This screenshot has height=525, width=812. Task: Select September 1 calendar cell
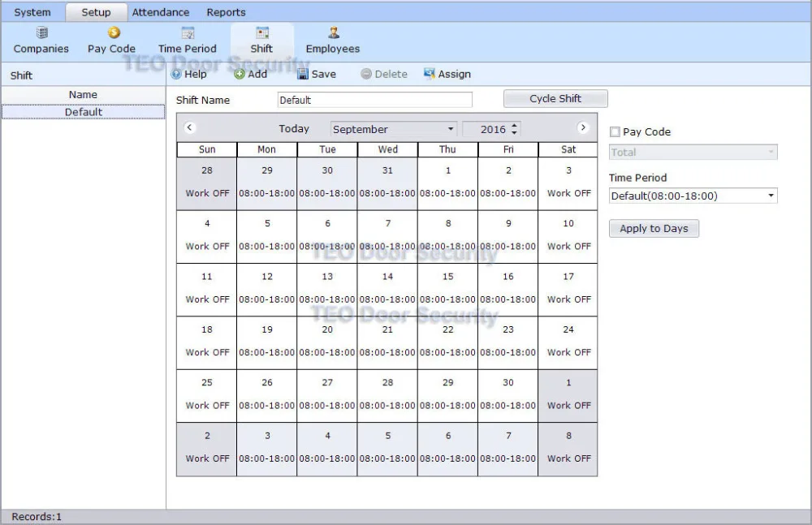(x=448, y=183)
